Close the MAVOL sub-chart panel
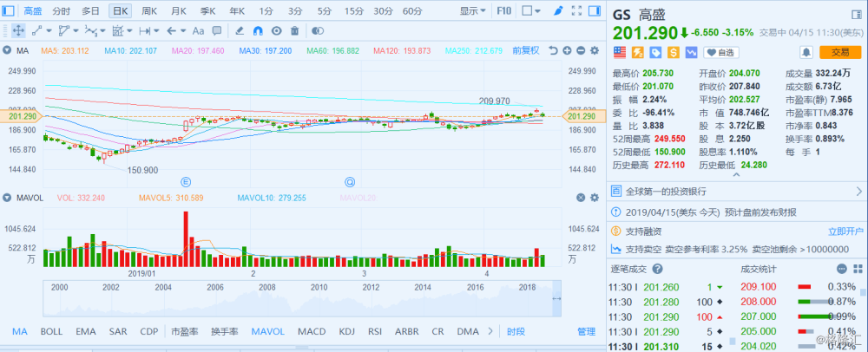868x352 pixels. 581,198
